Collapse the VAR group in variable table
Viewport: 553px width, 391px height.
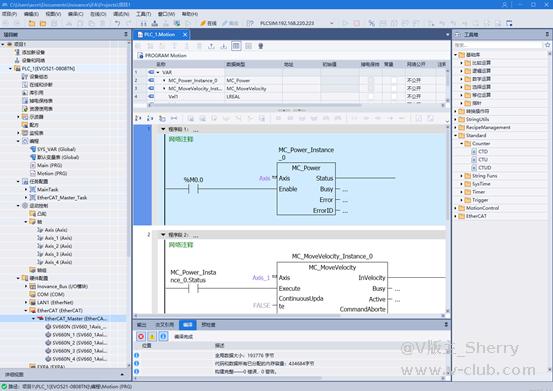click(x=158, y=72)
